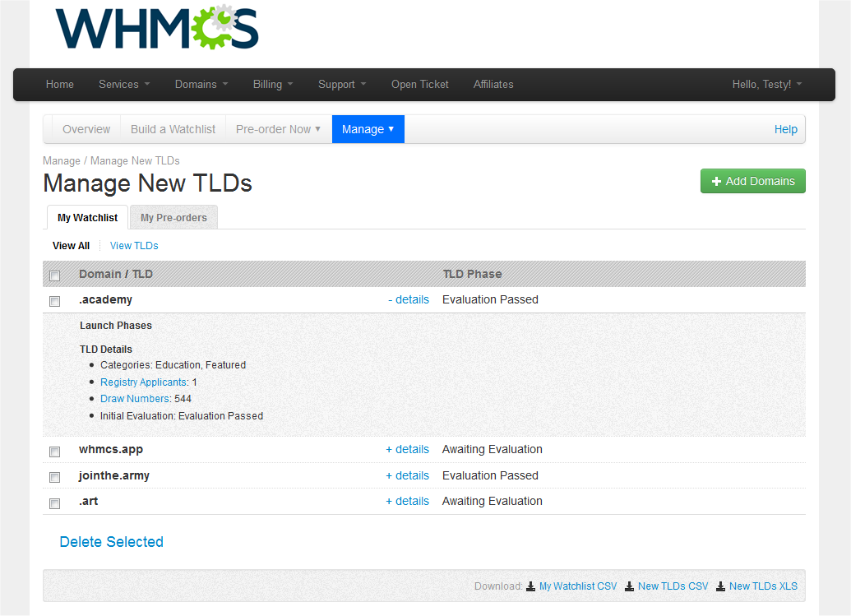Click download icon beside New TLDs CSV
This screenshot has height=616, width=851.
click(x=630, y=586)
